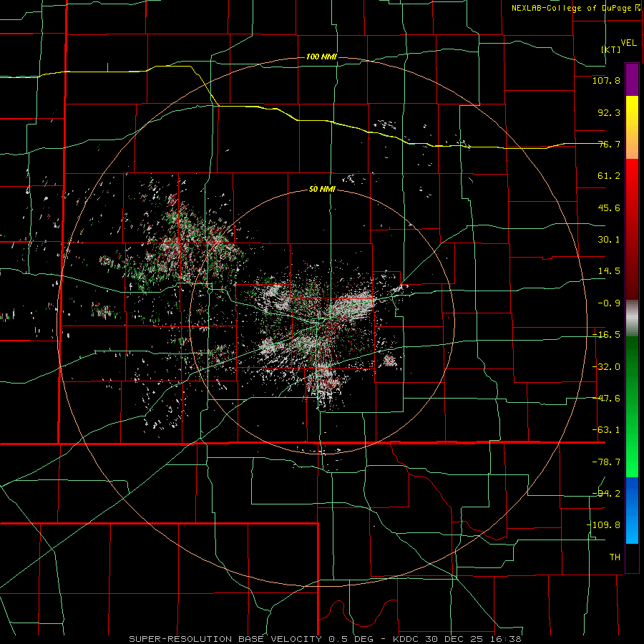The image size is (644, 644).
Task: Click the yellow-orange segment of the color bar
Action: (632, 127)
